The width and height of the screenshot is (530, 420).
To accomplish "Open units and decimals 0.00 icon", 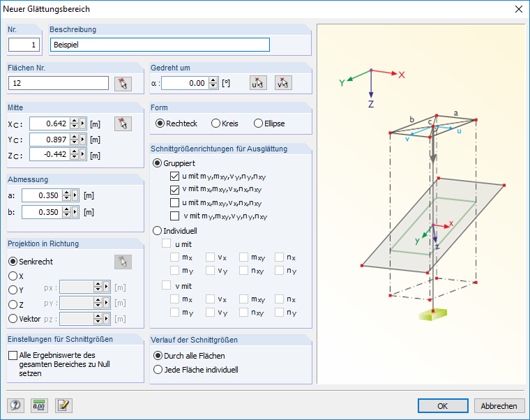I will click(39, 405).
